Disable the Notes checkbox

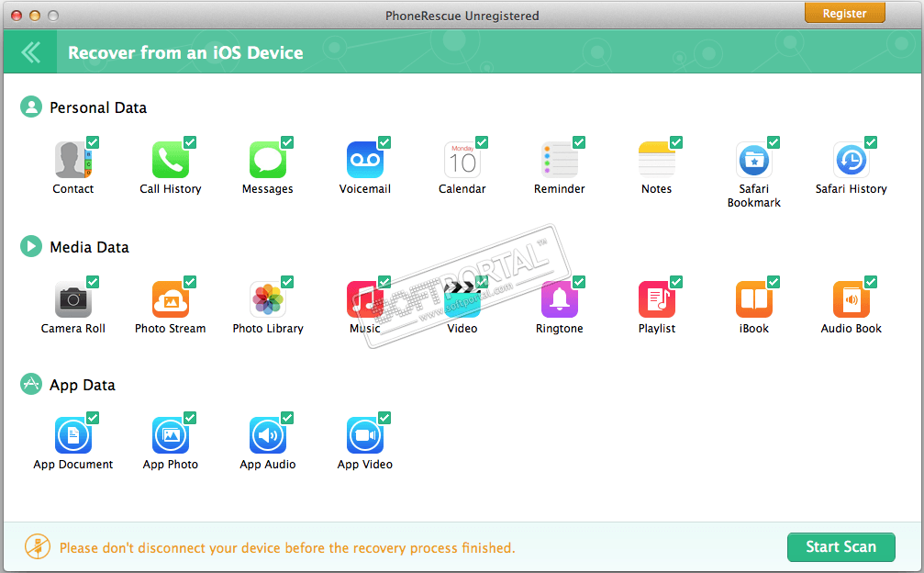click(x=676, y=142)
